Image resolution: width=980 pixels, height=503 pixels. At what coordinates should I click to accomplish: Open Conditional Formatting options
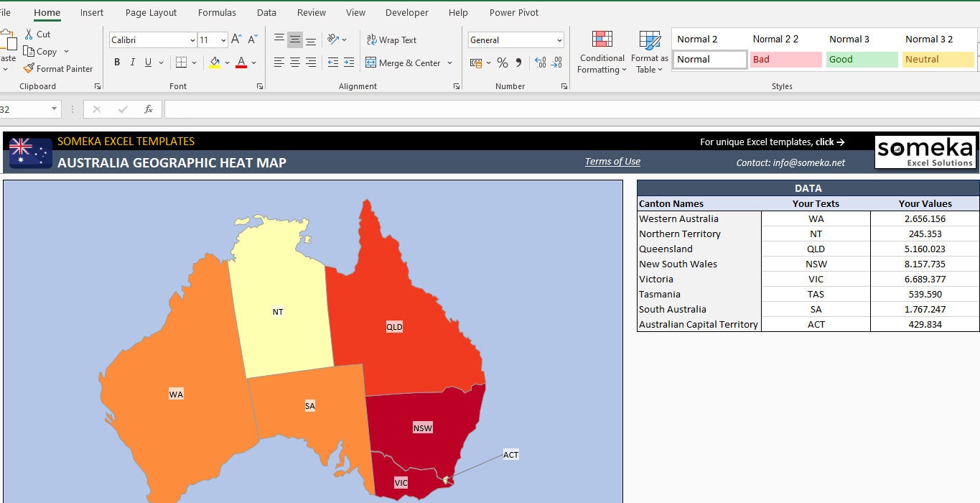coord(601,50)
